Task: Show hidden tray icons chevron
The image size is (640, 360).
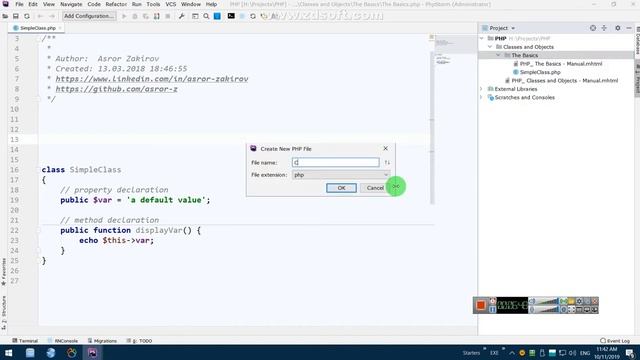Action: point(512,353)
